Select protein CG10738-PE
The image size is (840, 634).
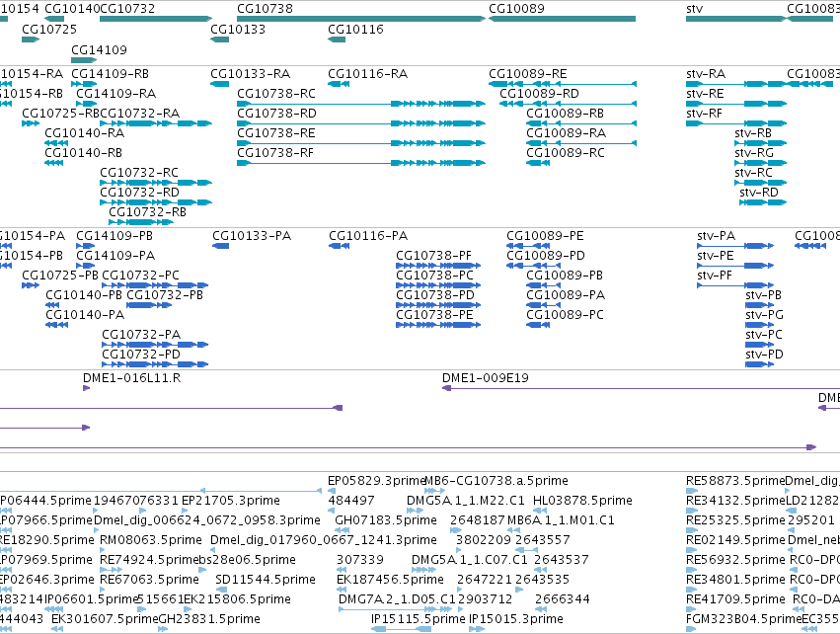(438, 325)
